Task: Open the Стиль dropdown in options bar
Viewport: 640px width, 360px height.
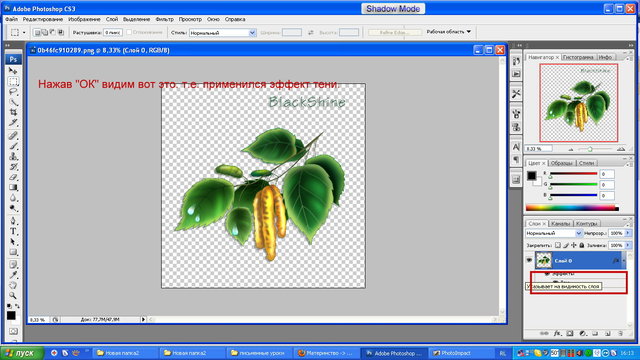Action: 222,33
